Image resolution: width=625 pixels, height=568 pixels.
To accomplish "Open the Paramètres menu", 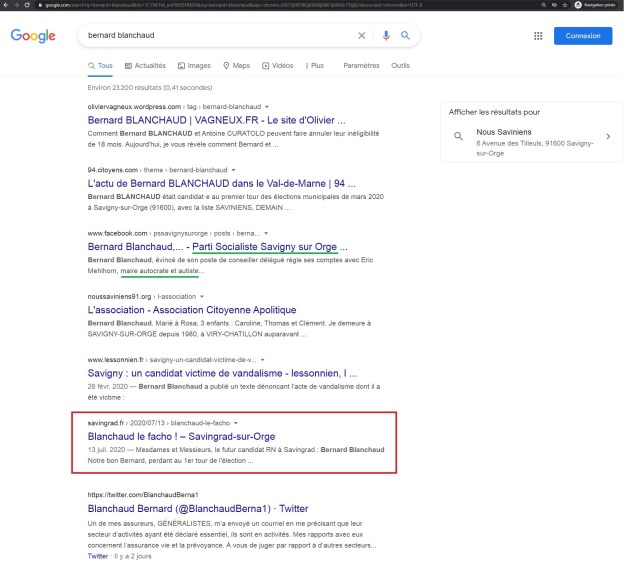I will pos(361,66).
